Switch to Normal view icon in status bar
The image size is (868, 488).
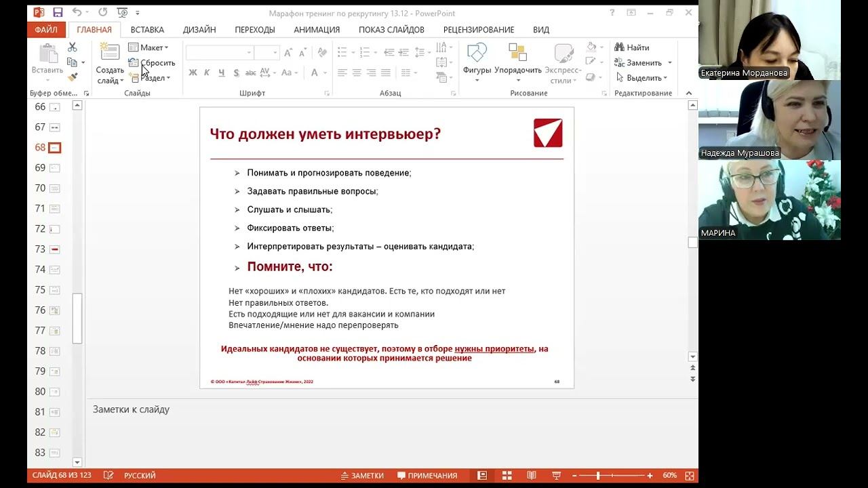click(482, 476)
